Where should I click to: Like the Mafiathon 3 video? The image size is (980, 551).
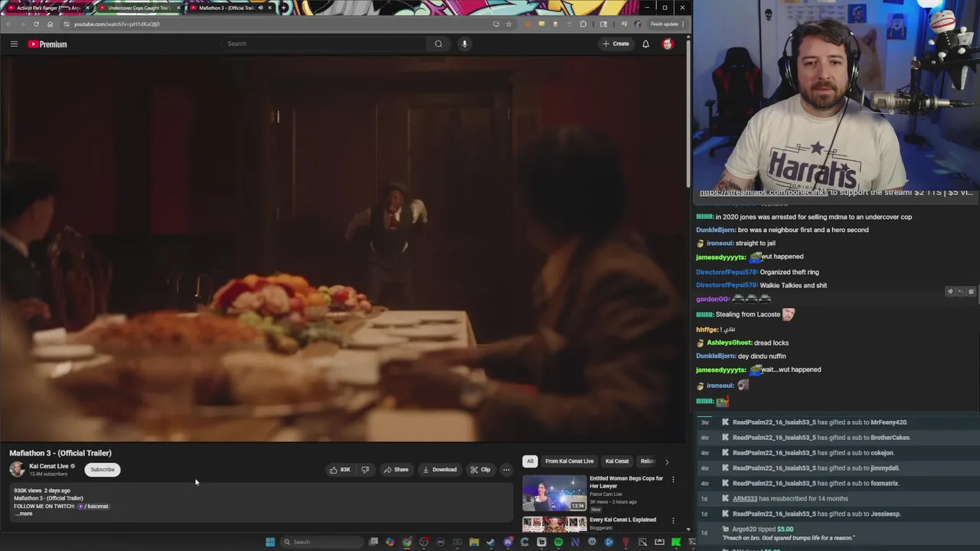pyautogui.click(x=340, y=470)
